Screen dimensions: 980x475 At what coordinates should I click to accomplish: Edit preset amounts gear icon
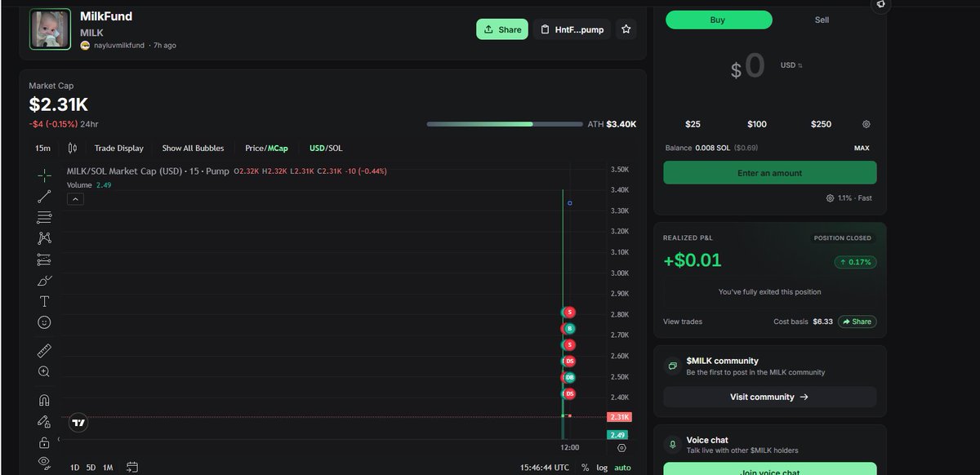click(866, 124)
